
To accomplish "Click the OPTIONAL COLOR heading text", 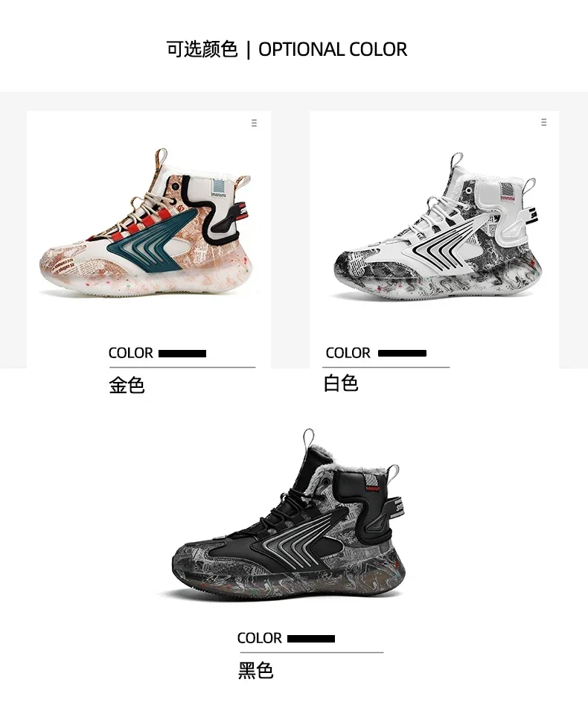I will tap(333, 49).
